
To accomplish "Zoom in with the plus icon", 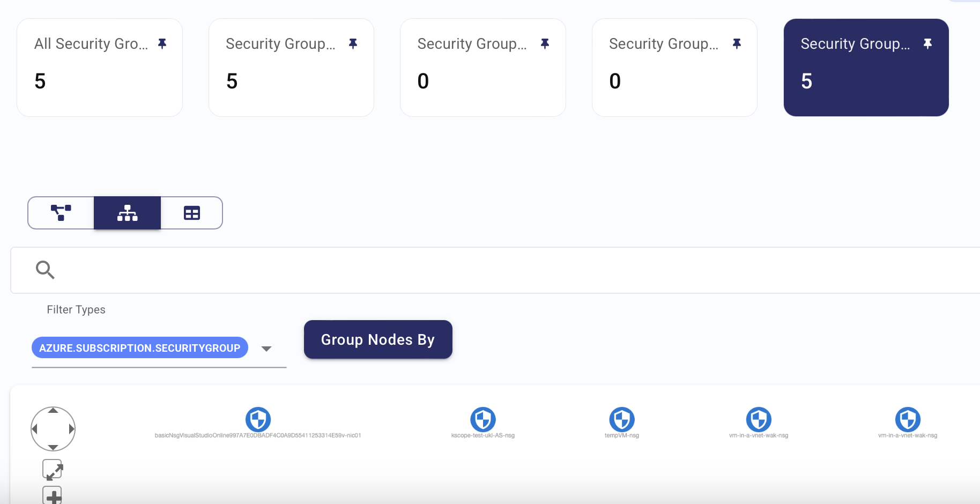I will point(53,495).
